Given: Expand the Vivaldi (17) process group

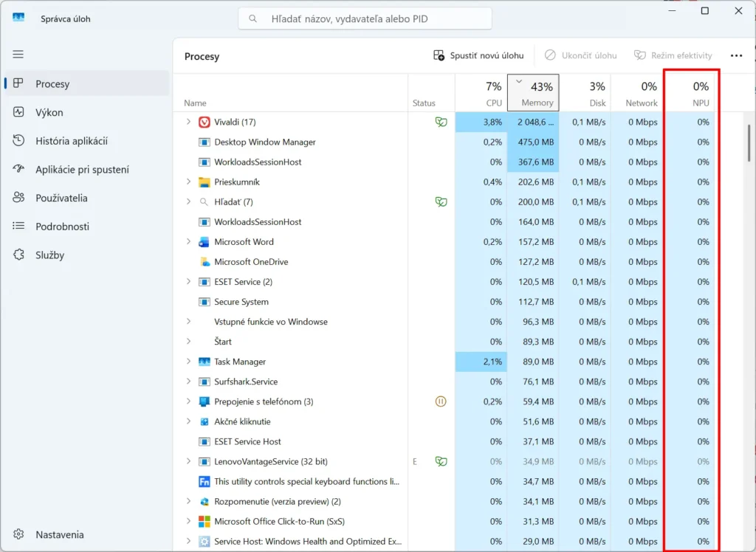Looking at the screenshot, I should 188,122.
